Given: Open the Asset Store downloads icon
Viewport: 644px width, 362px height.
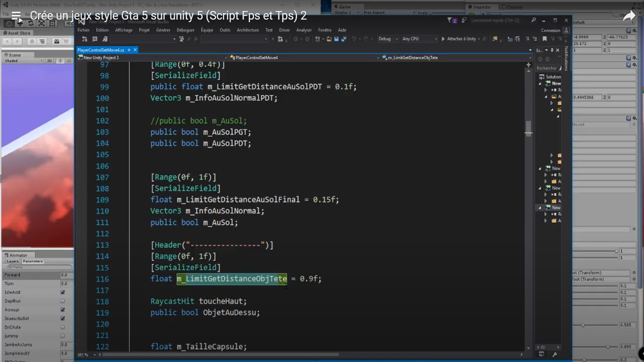Looking at the screenshot, I should (57, 41).
